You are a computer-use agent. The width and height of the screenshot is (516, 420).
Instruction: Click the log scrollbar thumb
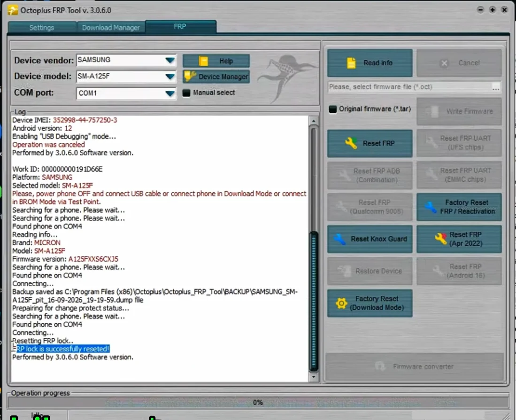coord(314,301)
